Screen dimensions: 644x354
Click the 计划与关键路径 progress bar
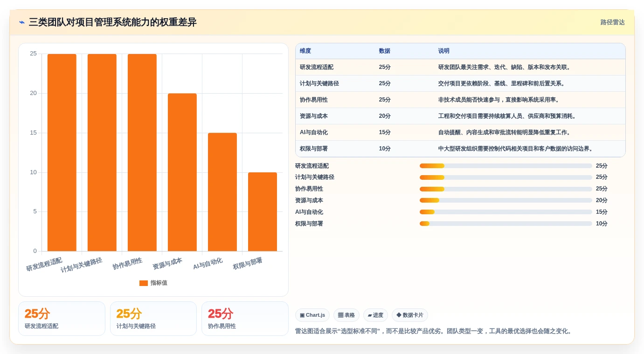pyautogui.click(x=506, y=177)
